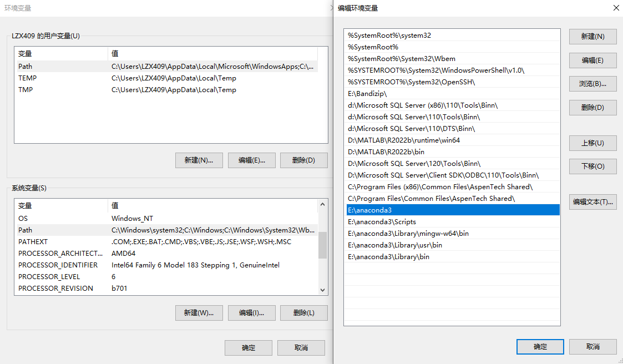This screenshot has width=623, height=364.
Task: Click 取消 in the Environment Variables window
Action: 301,348
